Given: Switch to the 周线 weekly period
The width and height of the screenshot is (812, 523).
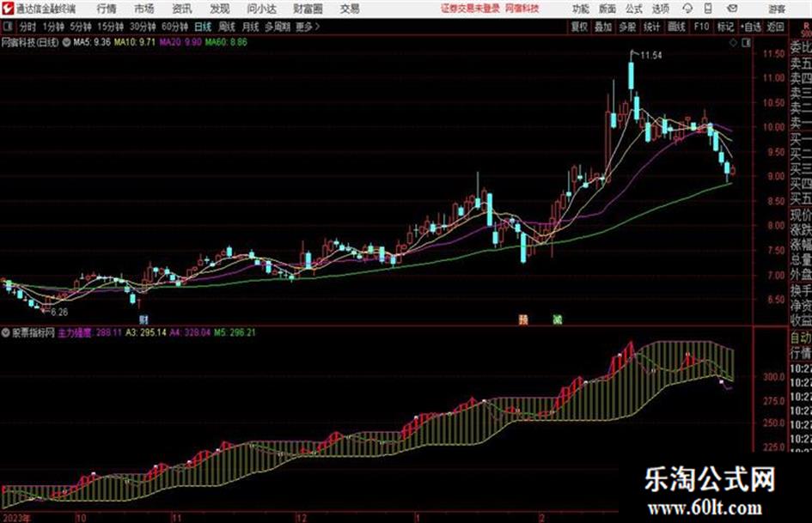Looking at the screenshot, I should coord(226,27).
